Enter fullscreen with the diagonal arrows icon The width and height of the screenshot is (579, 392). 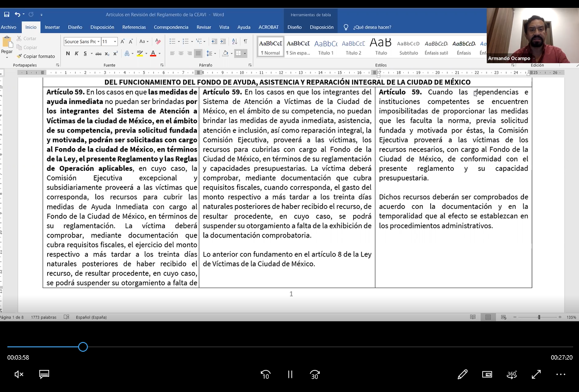coord(536,375)
